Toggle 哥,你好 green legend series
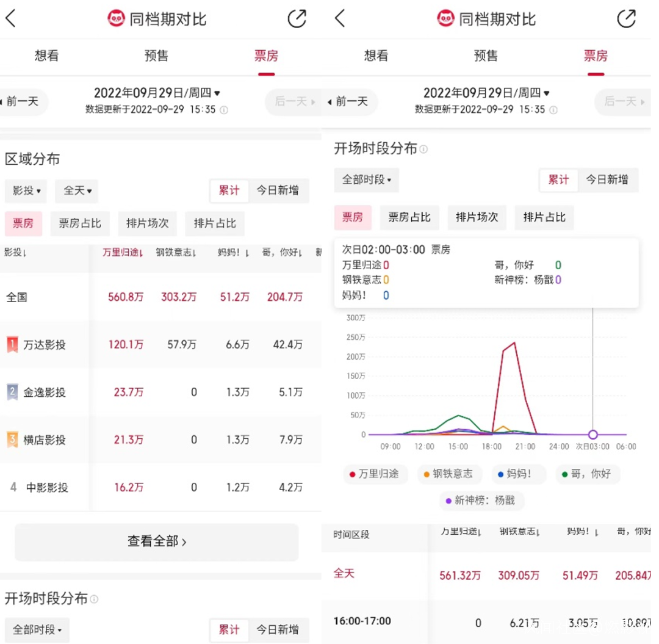Image resolution: width=659 pixels, height=644 pixels. pyautogui.click(x=587, y=474)
